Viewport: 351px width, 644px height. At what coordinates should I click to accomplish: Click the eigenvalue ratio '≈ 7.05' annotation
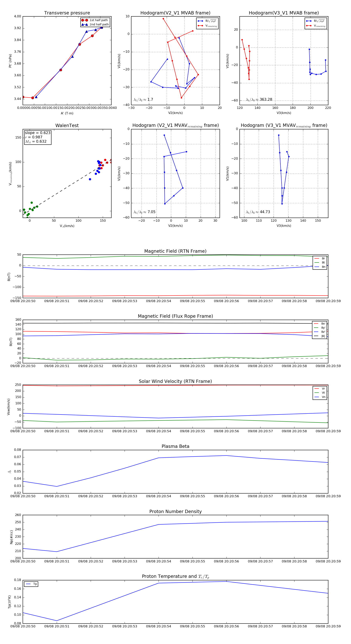[x=144, y=212]
